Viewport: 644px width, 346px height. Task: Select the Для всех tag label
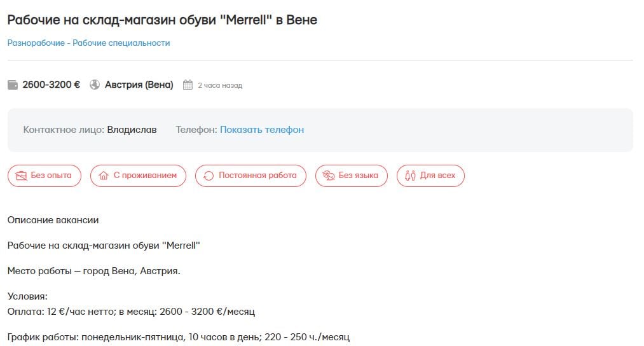[438, 176]
